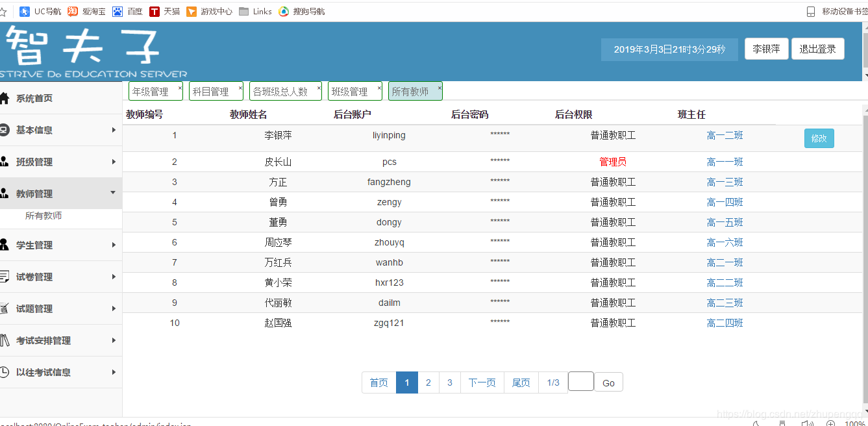
Task: Open the 天猫 bookmark icon
Action: [155, 11]
